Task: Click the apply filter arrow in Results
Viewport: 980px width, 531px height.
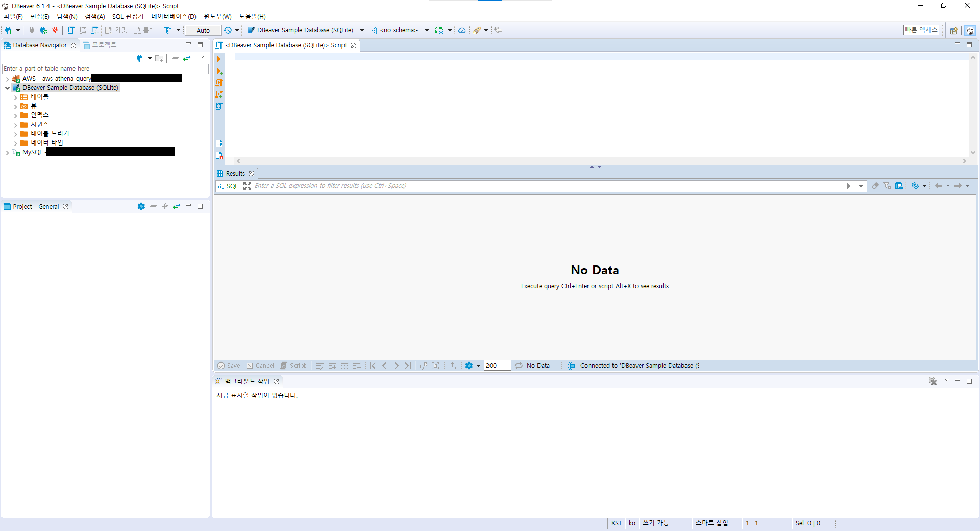Action: 848,186
